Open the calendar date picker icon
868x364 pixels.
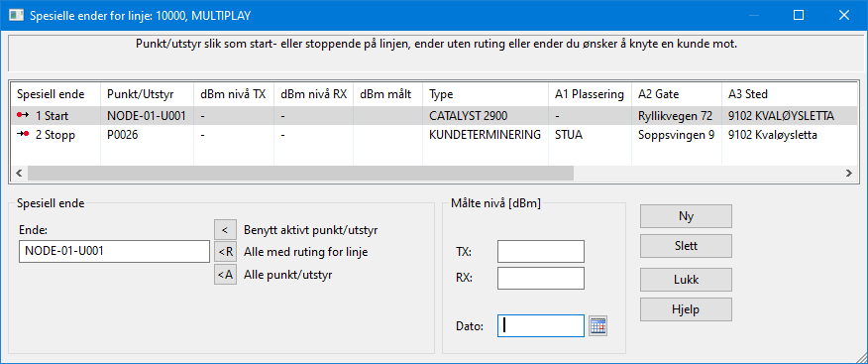[x=597, y=325]
